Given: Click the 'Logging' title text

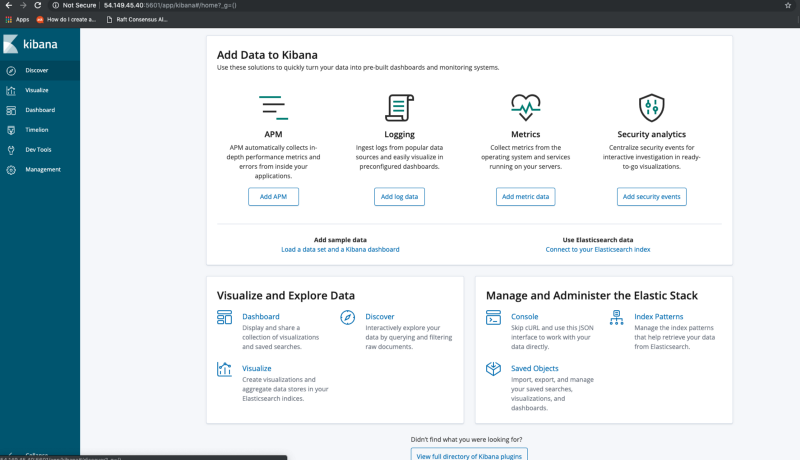Looking at the screenshot, I should [x=399, y=135].
